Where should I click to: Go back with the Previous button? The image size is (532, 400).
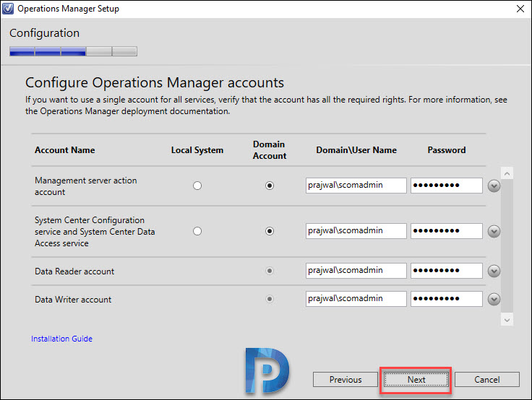[x=346, y=380]
